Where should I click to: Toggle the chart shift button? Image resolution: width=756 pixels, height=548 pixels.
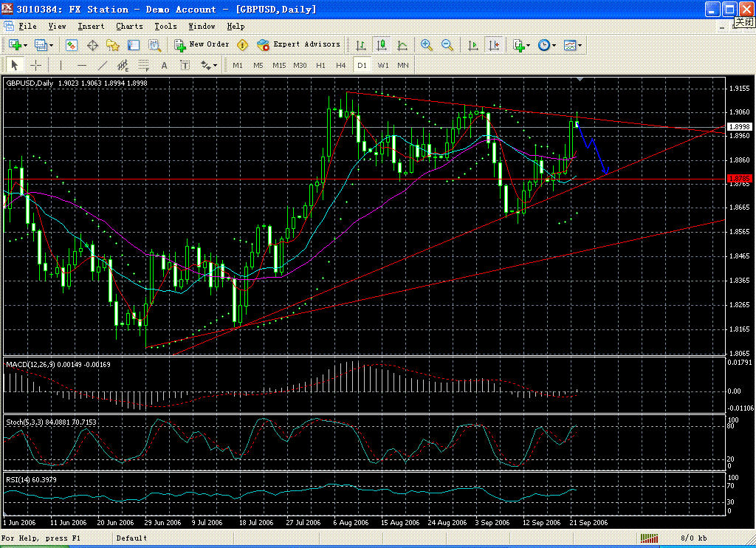coord(493,45)
